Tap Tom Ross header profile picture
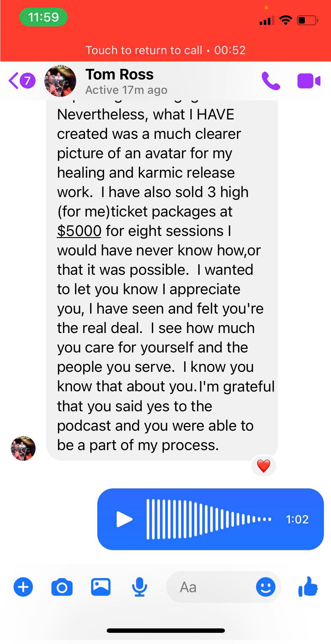The height and width of the screenshot is (644, 331). pos(60,81)
